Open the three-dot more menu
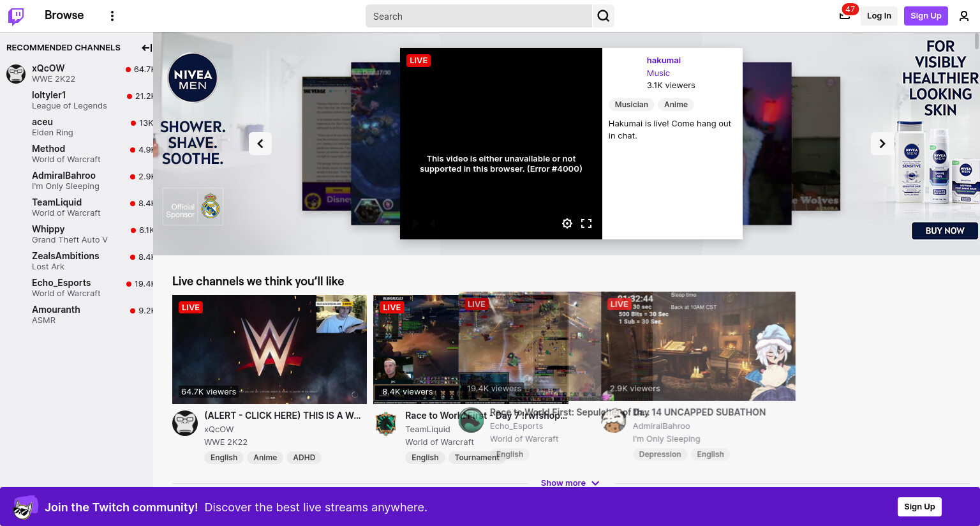The image size is (980, 526). 112,16
